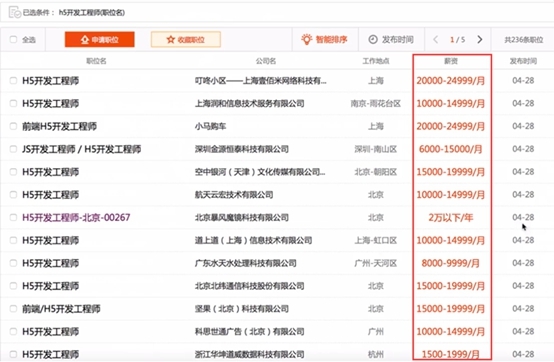Click the 共236条职位 total count
Viewport: 554px width, 362px height.
coord(524,40)
